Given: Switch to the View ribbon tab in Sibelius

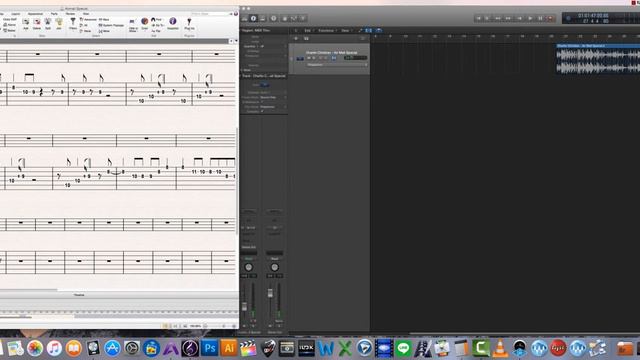Looking at the screenshot, I should (x=86, y=13).
